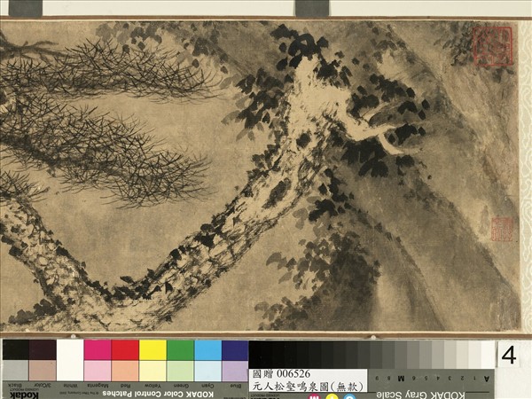
Task: Select the dark blue color patch
Action: pos(235,350)
